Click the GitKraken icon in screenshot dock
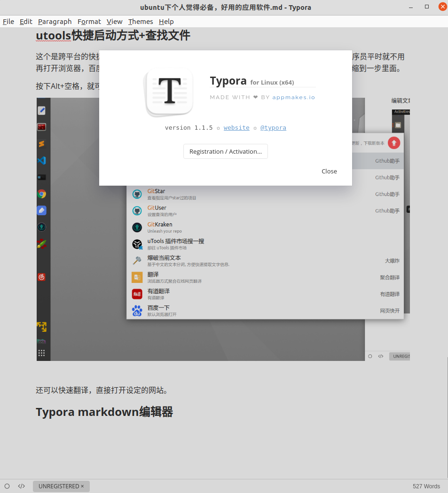This screenshot has width=448, height=493. [41, 227]
